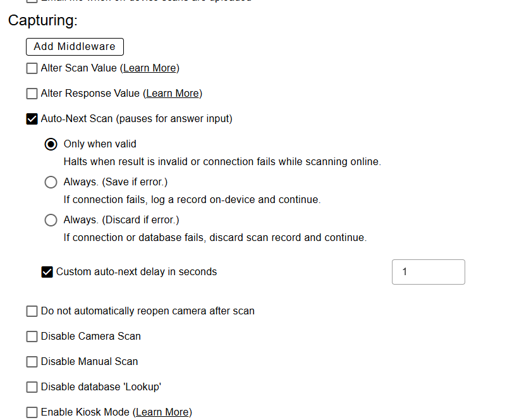Viewport: 512px width, 420px height.
Task: Click the auto-next delay seconds input field
Action: [429, 272]
